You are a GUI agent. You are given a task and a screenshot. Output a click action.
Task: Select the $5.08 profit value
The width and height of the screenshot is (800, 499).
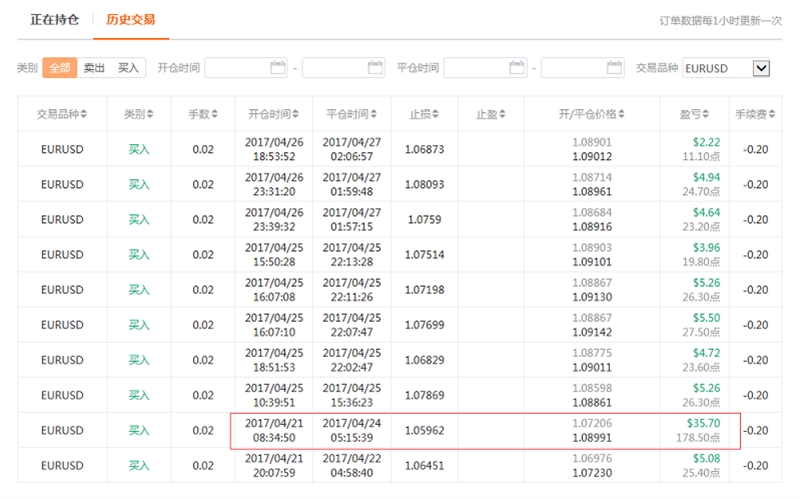click(x=706, y=459)
